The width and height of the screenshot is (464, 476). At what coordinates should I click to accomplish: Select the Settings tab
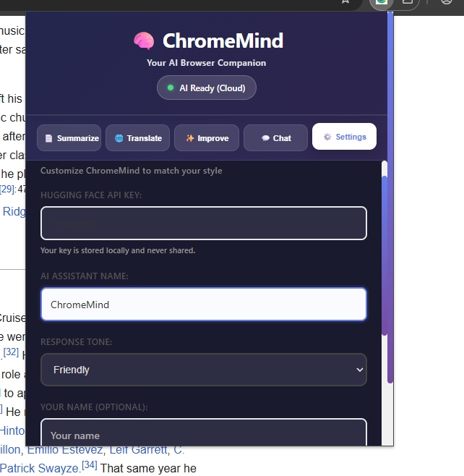(x=344, y=137)
